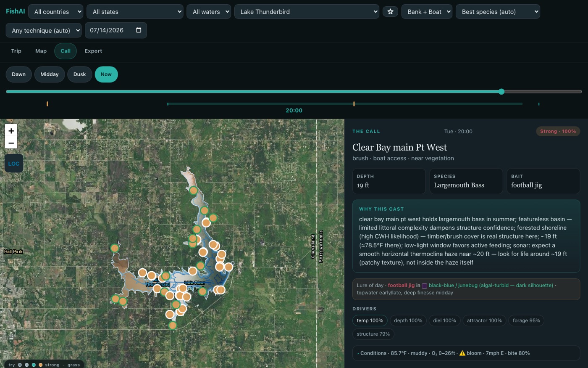Open the Best species (auto) dropdown

[498, 12]
